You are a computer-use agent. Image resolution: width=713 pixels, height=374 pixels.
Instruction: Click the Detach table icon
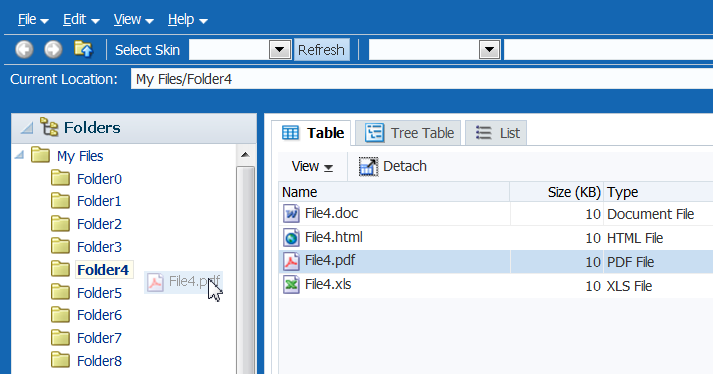click(x=368, y=167)
